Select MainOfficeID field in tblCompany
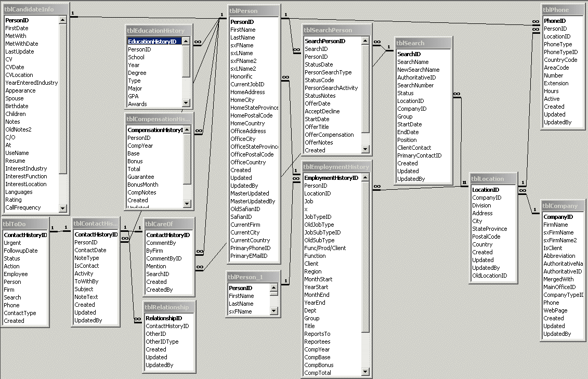The height and width of the screenshot is (379, 588). coord(559,287)
